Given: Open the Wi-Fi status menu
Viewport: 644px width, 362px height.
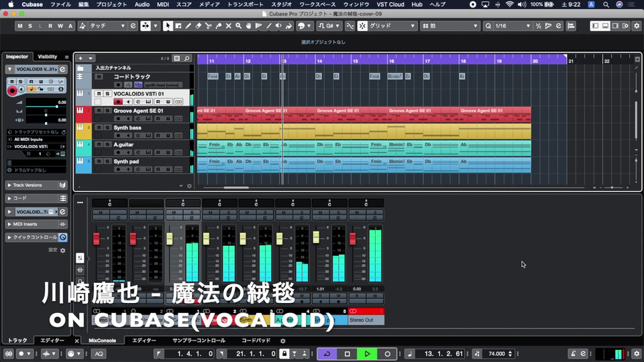Looking at the screenshot, I should coord(509,5).
